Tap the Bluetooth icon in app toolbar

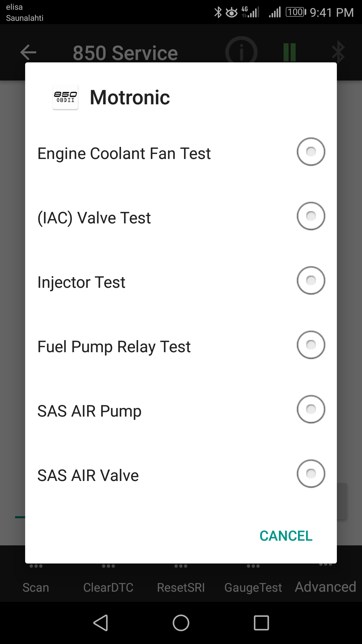(x=338, y=52)
